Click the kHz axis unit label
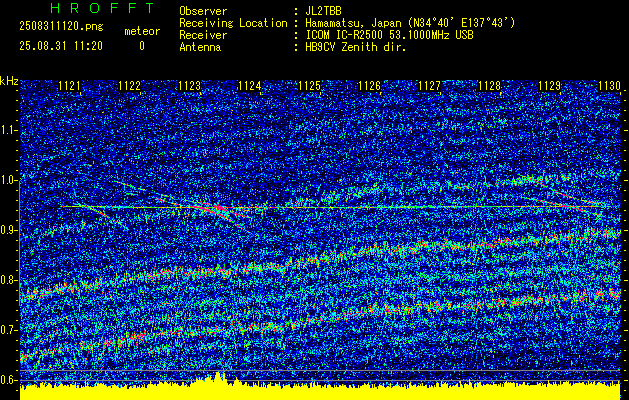This screenshot has width=629, height=400. [9, 81]
